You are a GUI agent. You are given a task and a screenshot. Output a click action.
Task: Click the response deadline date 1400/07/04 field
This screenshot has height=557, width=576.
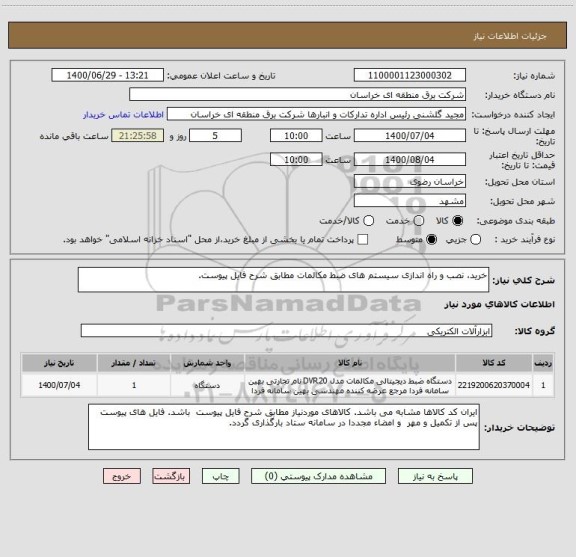[410, 136]
